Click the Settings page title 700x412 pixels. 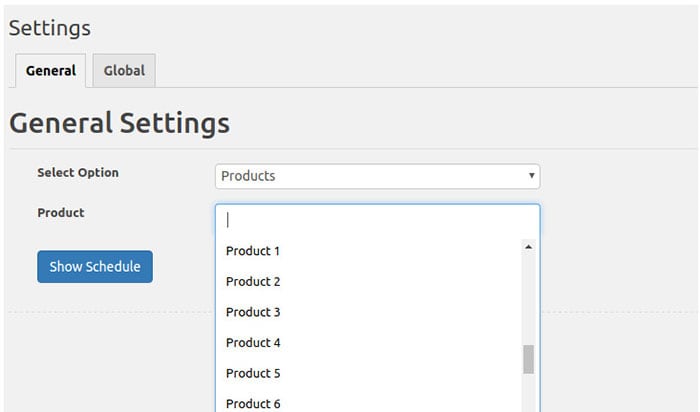pyautogui.click(x=50, y=28)
